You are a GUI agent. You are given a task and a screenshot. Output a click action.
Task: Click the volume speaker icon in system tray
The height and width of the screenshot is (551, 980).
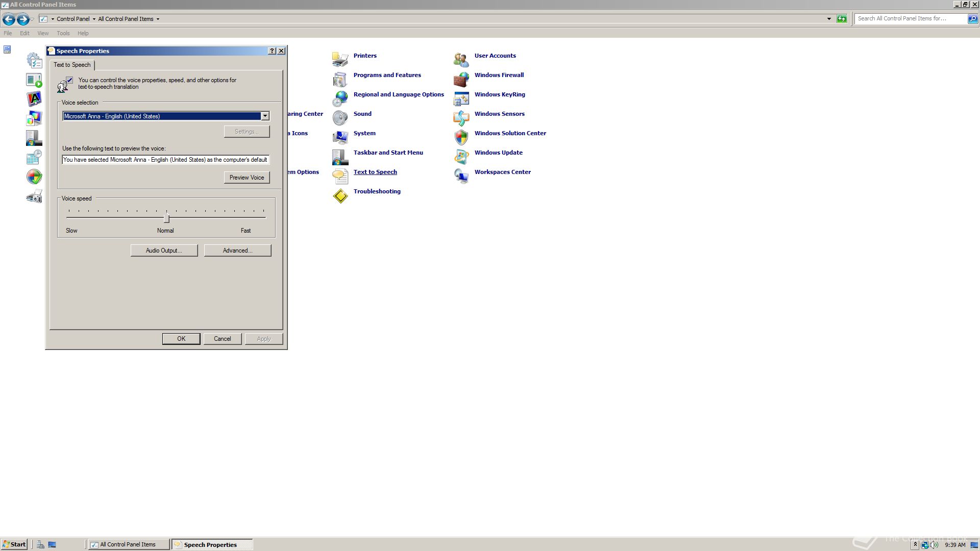point(934,545)
